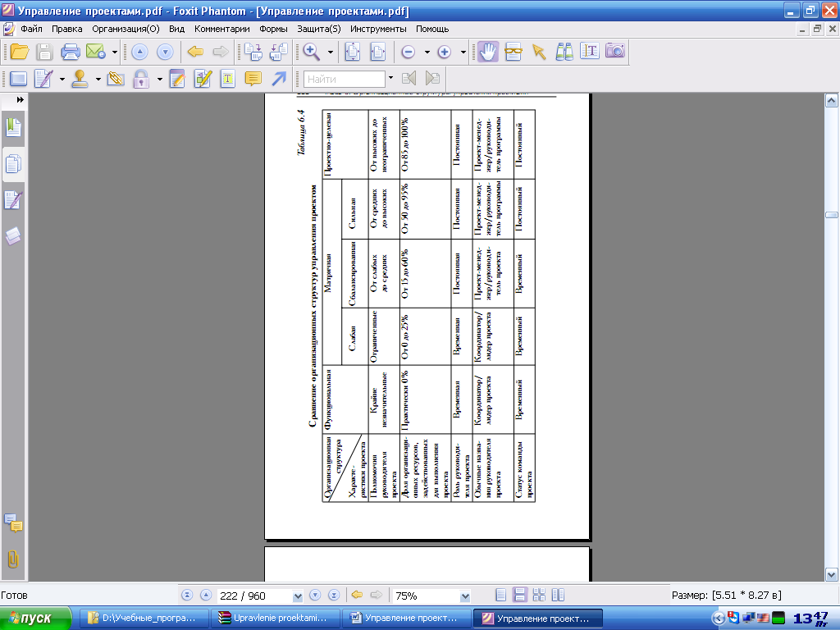Screen dimensions: 840x630
Task: Click the Fit Page icon
Action: [353, 52]
